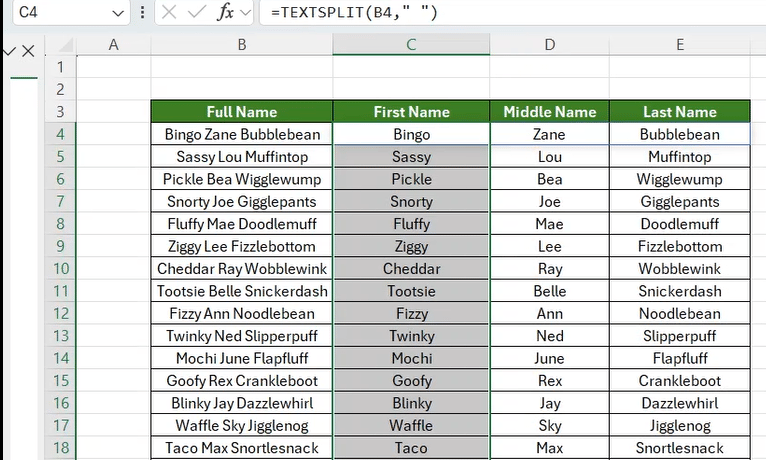Select the Noodlebean cell
Screen dimensions: 766x460
point(680,314)
